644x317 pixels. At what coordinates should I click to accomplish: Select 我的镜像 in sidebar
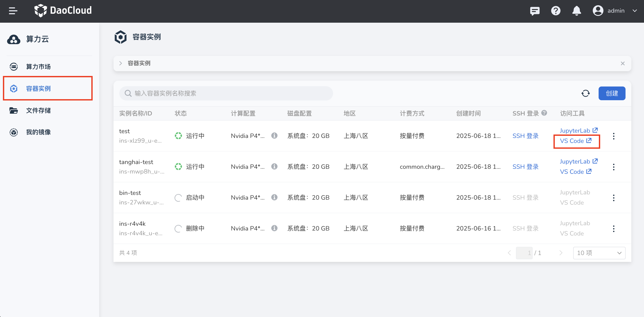(x=38, y=132)
